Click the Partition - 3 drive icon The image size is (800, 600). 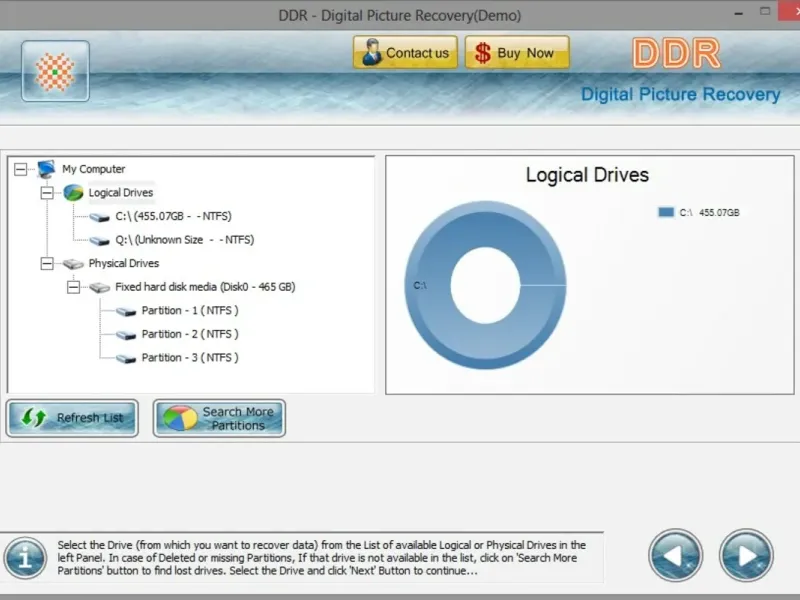(x=126, y=358)
